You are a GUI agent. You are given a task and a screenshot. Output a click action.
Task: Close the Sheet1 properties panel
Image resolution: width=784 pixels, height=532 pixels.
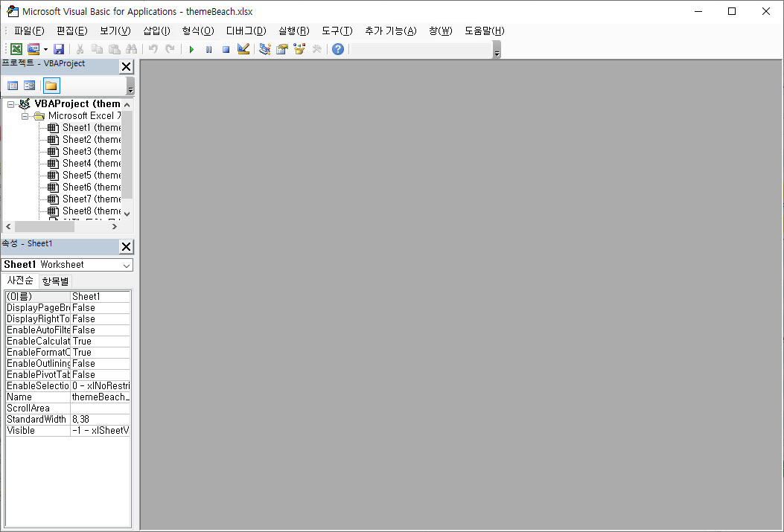tap(127, 246)
